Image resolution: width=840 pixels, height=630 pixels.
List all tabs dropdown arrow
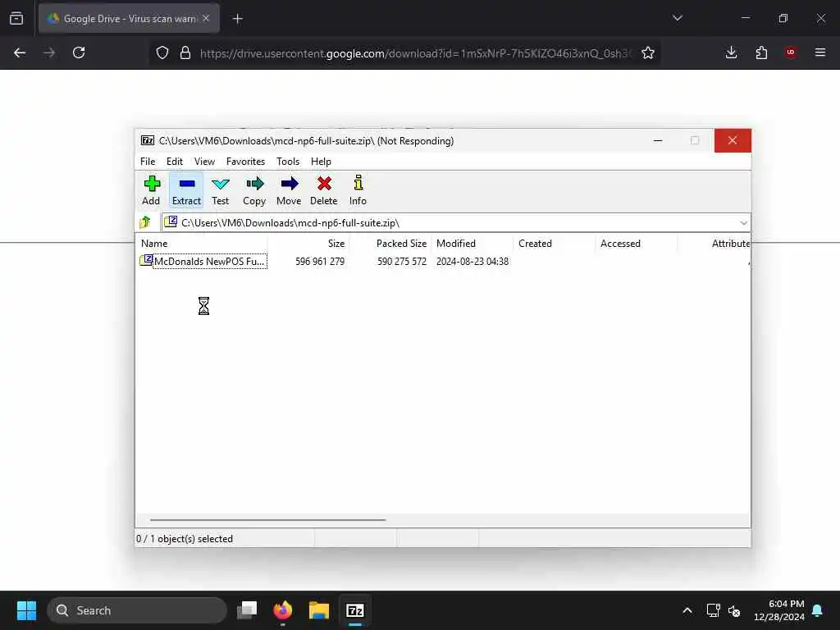pyautogui.click(x=677, y=18)
